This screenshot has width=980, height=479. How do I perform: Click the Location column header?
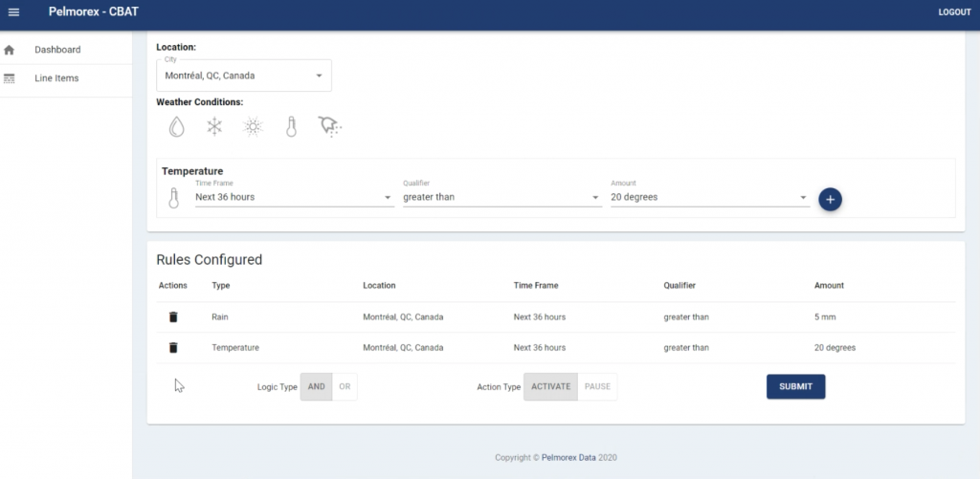(379, 286)
